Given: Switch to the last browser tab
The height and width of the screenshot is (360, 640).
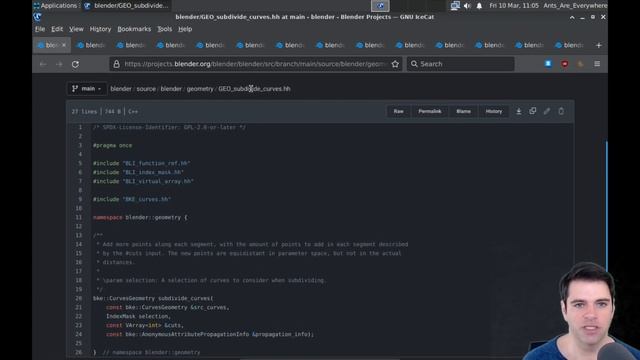Looking at the screenshot, I should pyautogui.click(x=570, y=45).
